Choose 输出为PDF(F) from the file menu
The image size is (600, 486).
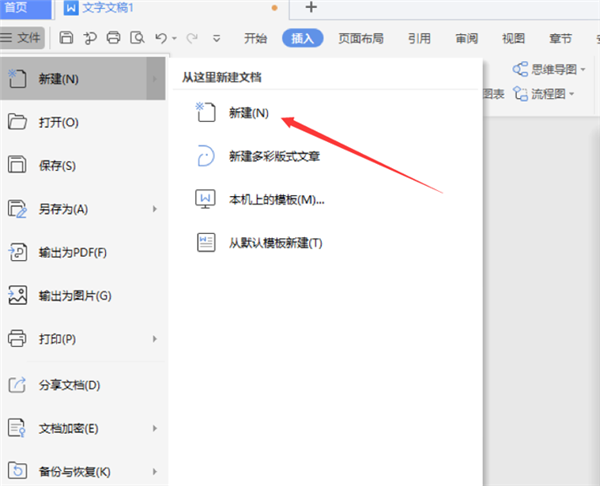tap(72, 252)
